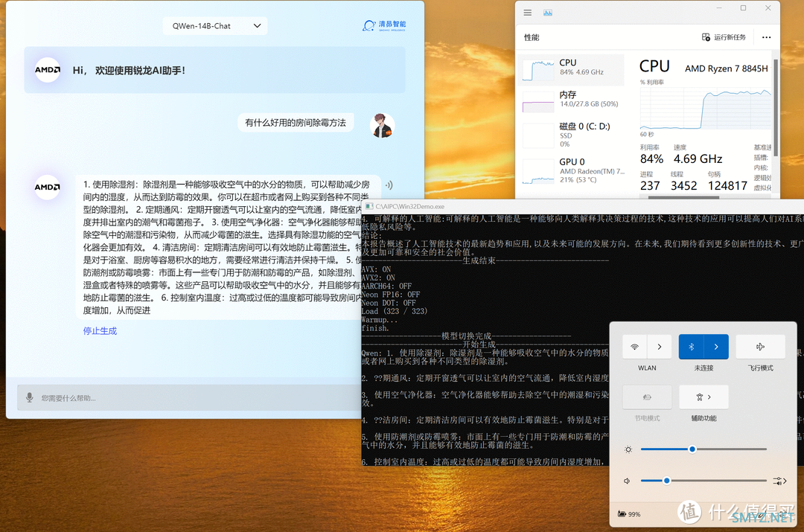Click the Load (323 / 323) console line
804x532 pixels.
(395, 311)
